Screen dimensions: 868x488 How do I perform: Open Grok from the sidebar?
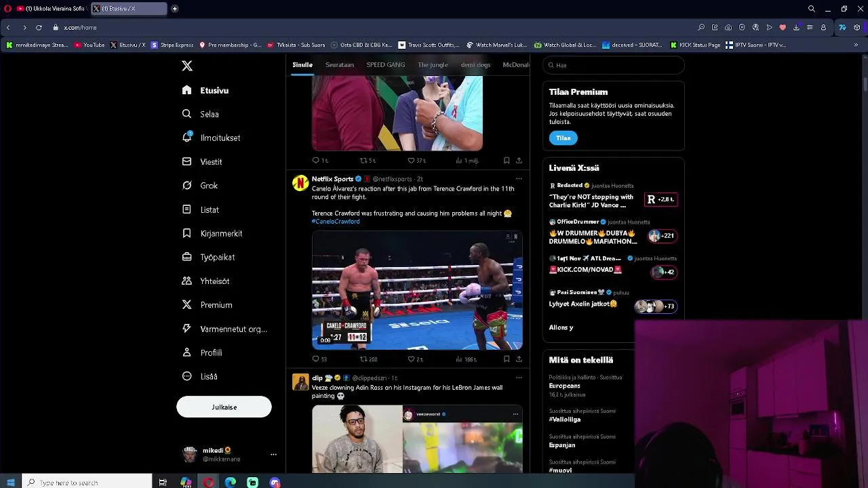(x=200, y=186)
